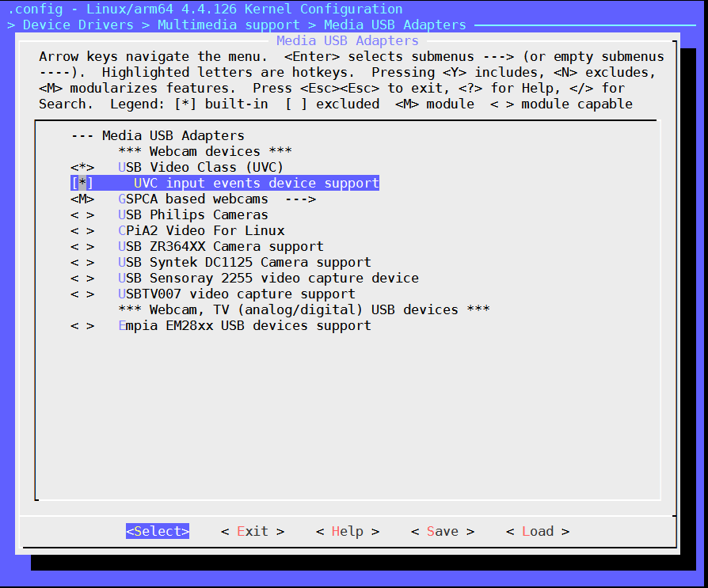708x588 pixels.
Task: Click Multimedia support in the breadcrumb path
Action: tap(228, 25)
